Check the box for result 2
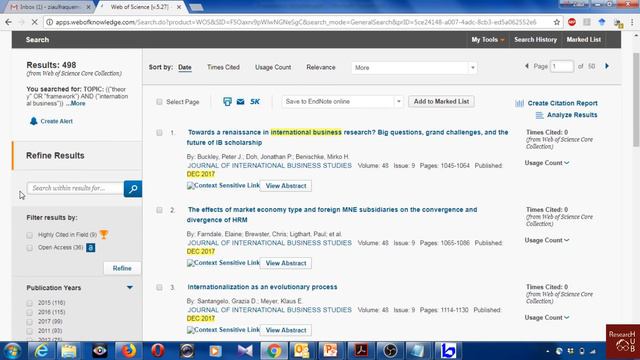The width and height of the screenshot is (640, 360). tap(159, 210)
